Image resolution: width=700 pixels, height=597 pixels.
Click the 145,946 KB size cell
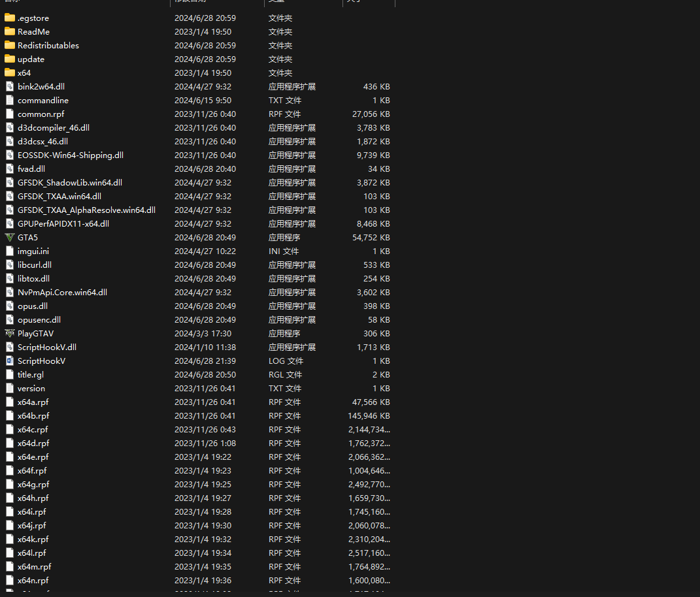pos(369,416)
